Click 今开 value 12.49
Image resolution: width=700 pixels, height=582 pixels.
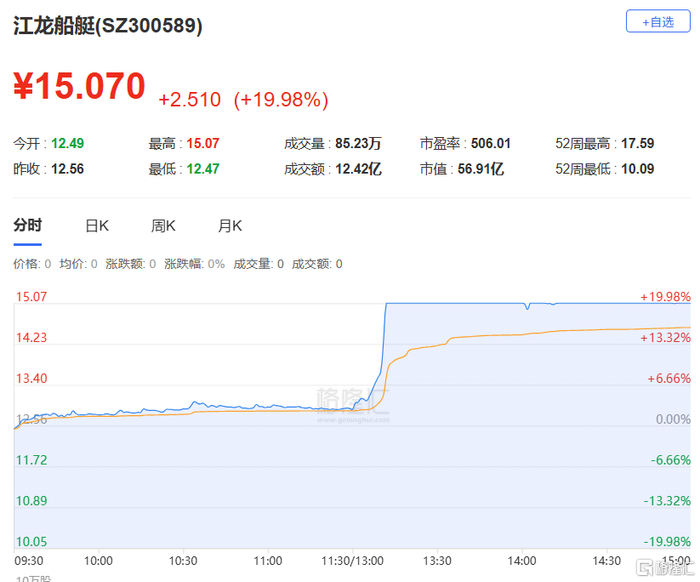coord(67,143)
